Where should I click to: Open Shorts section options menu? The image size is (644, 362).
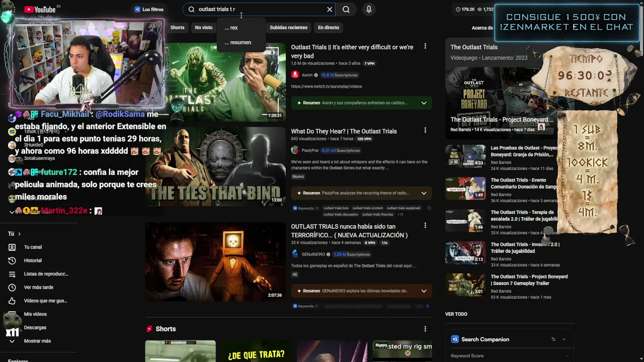coord(425,329)
